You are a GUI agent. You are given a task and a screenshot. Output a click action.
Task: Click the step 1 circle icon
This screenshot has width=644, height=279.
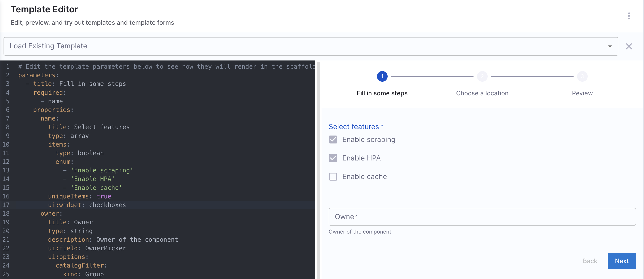point(382,76)
